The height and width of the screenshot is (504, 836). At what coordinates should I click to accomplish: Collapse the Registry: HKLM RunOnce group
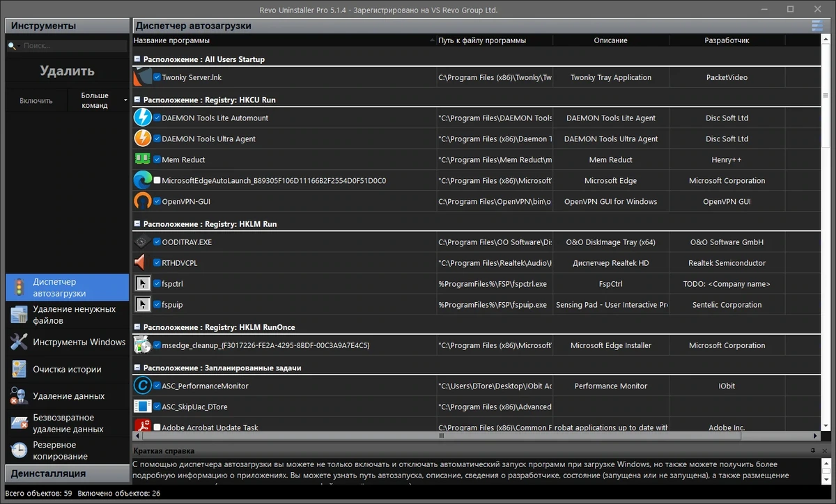(137, 326)
